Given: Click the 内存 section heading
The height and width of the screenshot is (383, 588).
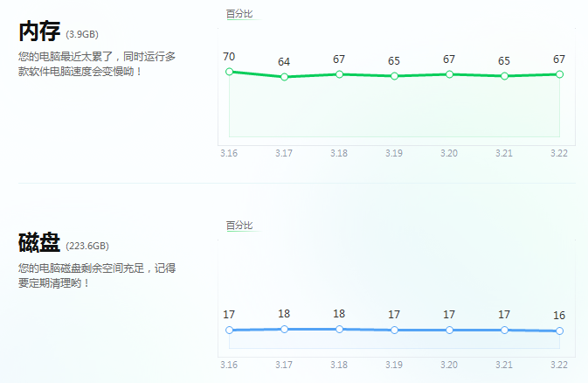Looking at the screenshot, I should point(39,32).
